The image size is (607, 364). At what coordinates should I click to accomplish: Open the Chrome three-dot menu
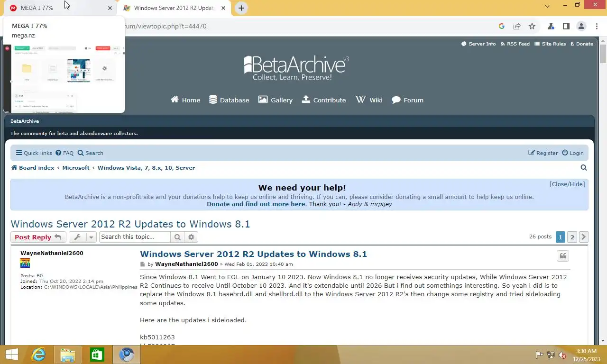596,26
